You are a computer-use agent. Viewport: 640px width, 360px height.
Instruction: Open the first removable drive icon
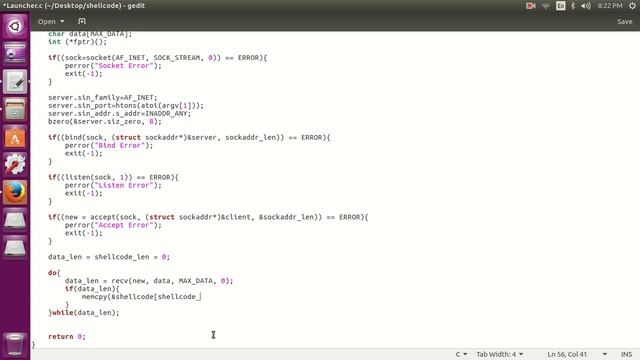15,220
